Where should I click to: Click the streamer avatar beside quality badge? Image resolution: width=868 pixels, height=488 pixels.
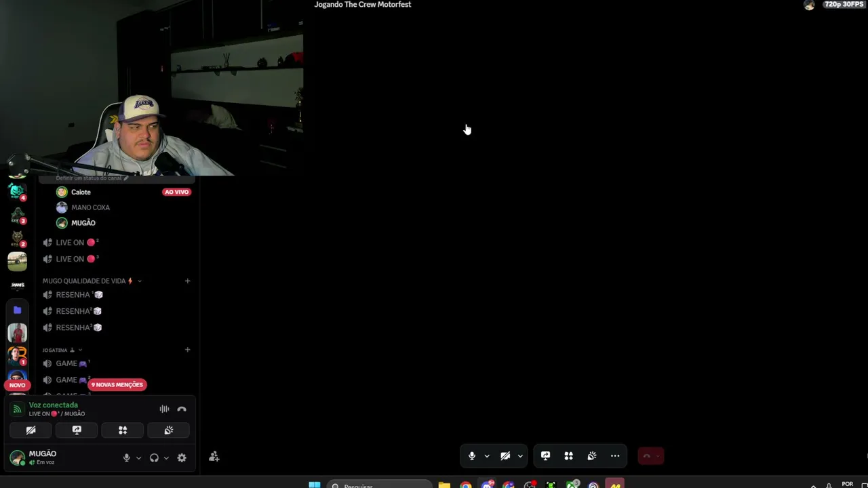pyautogui.click(x=809, y=5)
